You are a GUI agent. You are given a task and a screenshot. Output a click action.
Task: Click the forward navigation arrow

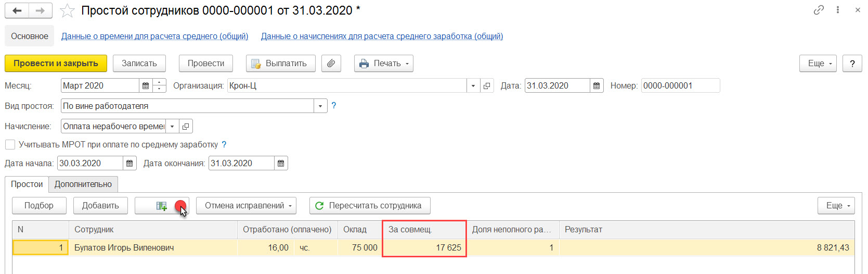coord(41,10)
